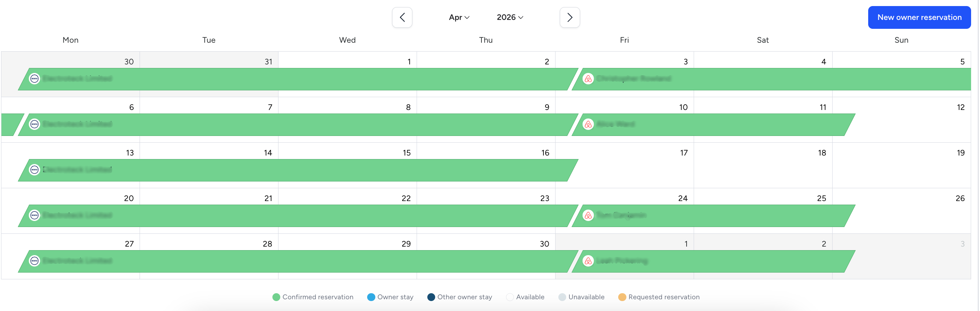Click the website icon on April 27 reservation

[x=35, y=261]
